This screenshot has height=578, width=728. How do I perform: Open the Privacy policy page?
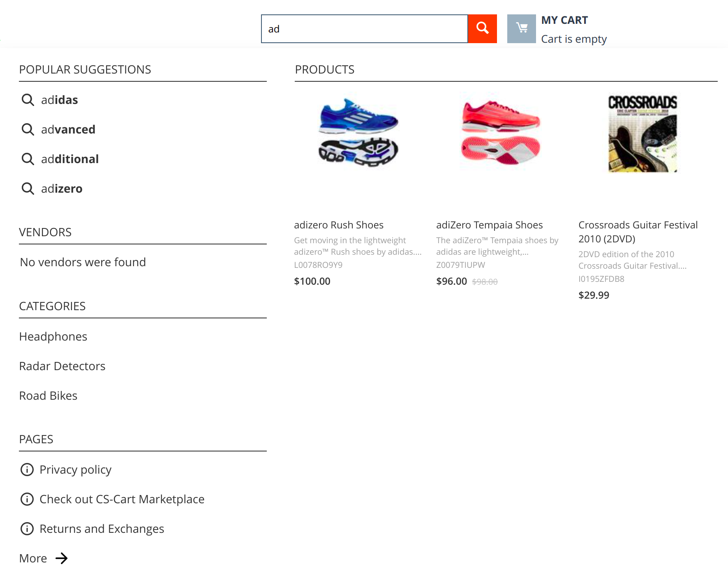(x=76, y=470)
